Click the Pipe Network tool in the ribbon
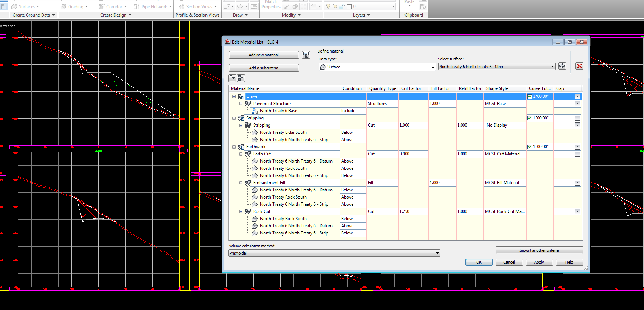This screenshot has width=644, height=310. 152,6
